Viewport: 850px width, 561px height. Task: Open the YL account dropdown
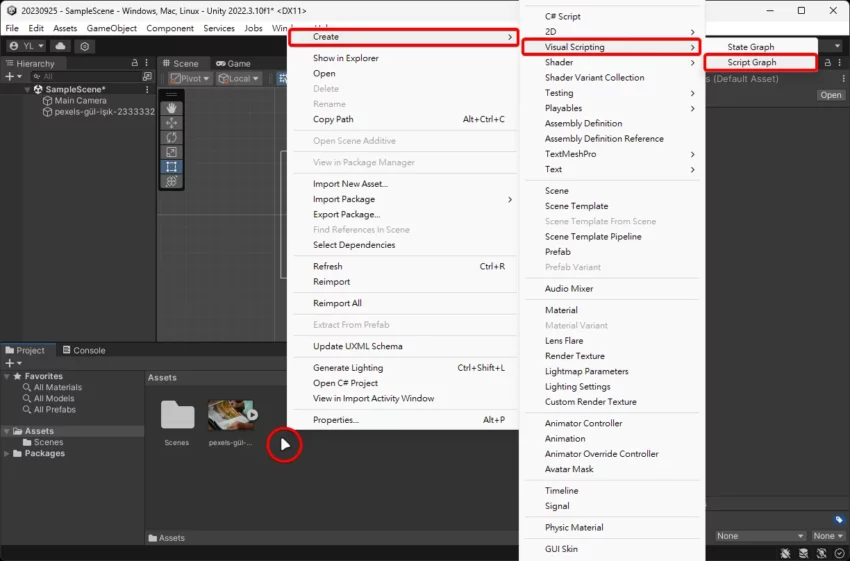pos(27,46)
